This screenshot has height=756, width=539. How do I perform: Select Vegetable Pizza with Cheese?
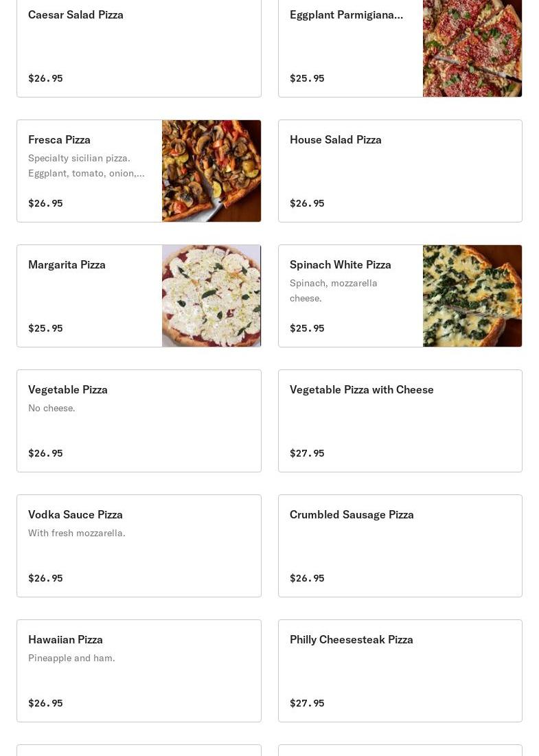pyautogui.click(x=361, y=390)
